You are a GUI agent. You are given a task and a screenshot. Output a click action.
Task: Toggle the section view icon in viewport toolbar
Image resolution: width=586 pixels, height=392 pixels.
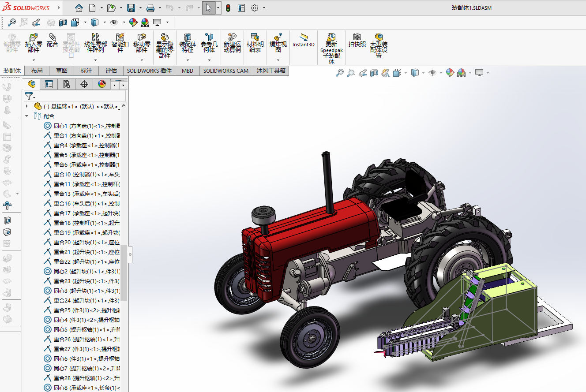click(x=374, y=73)
